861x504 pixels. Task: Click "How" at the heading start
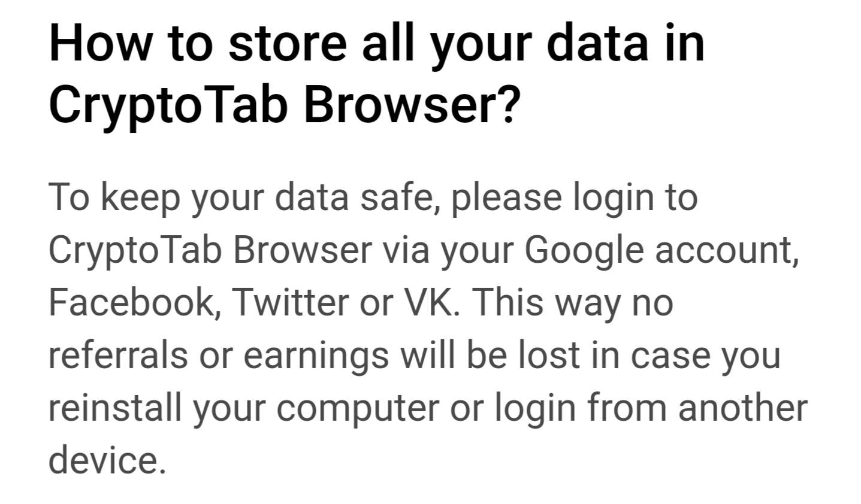[x=100, y=43]
